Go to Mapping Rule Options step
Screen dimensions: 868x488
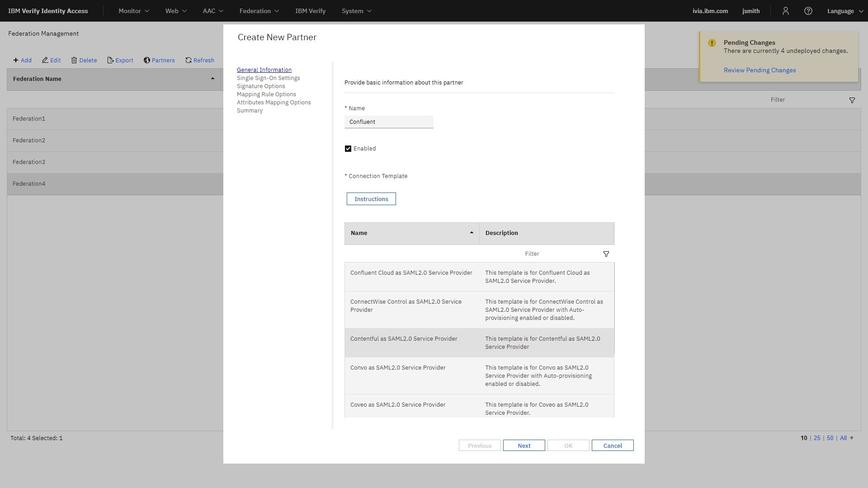266,94
